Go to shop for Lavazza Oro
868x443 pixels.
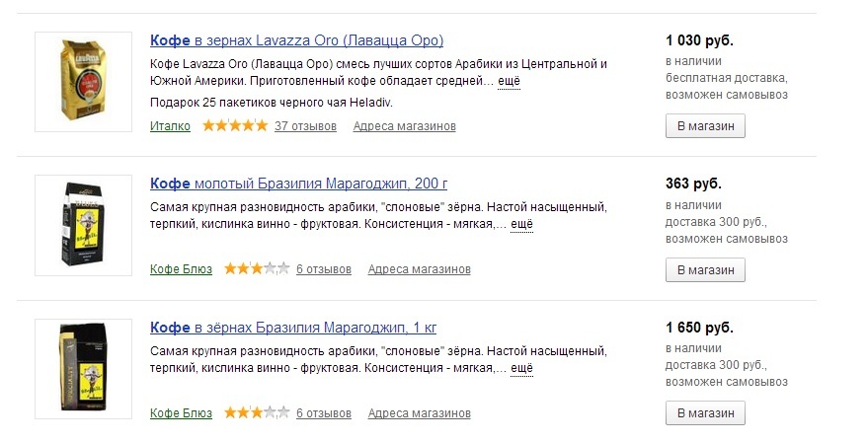point(704,126)
